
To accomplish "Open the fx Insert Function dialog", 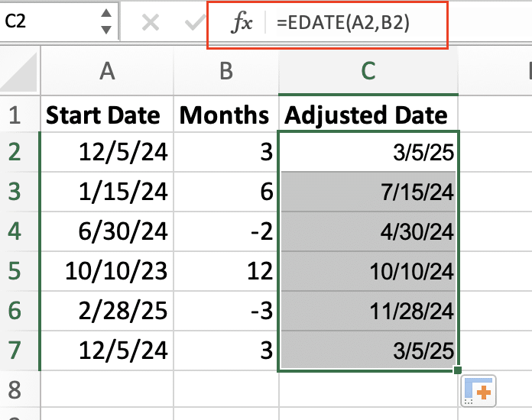I will coord(242,24).
